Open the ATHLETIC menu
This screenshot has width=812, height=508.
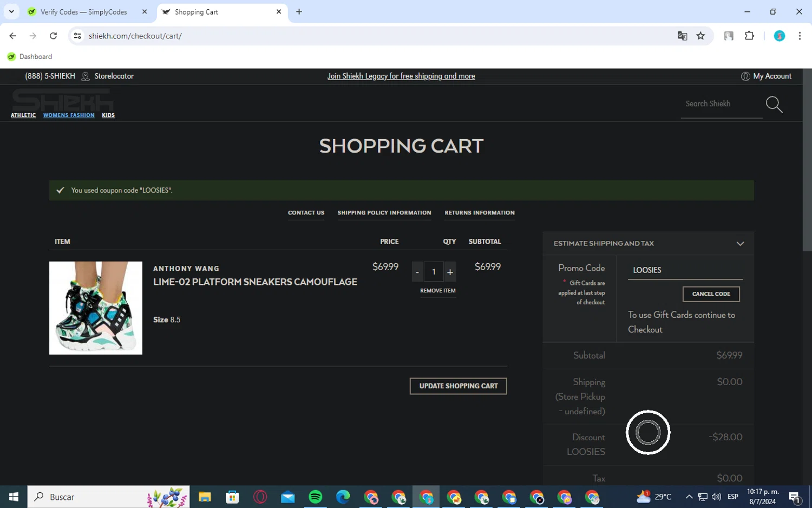click(23, 115)
